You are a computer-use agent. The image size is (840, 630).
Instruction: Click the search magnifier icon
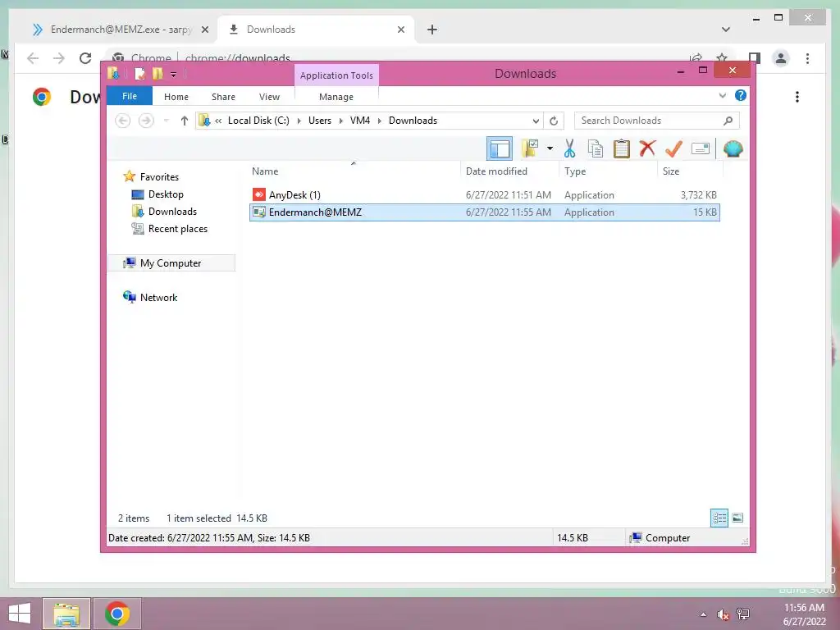728,121
